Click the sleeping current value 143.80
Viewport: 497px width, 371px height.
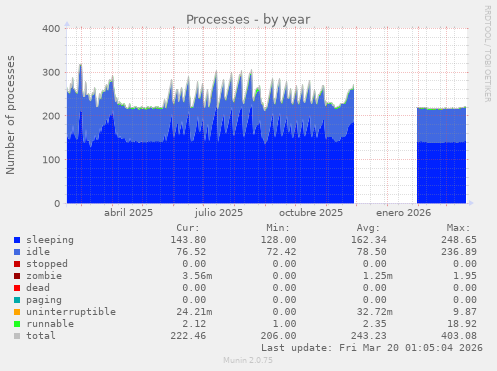[188, 240]
